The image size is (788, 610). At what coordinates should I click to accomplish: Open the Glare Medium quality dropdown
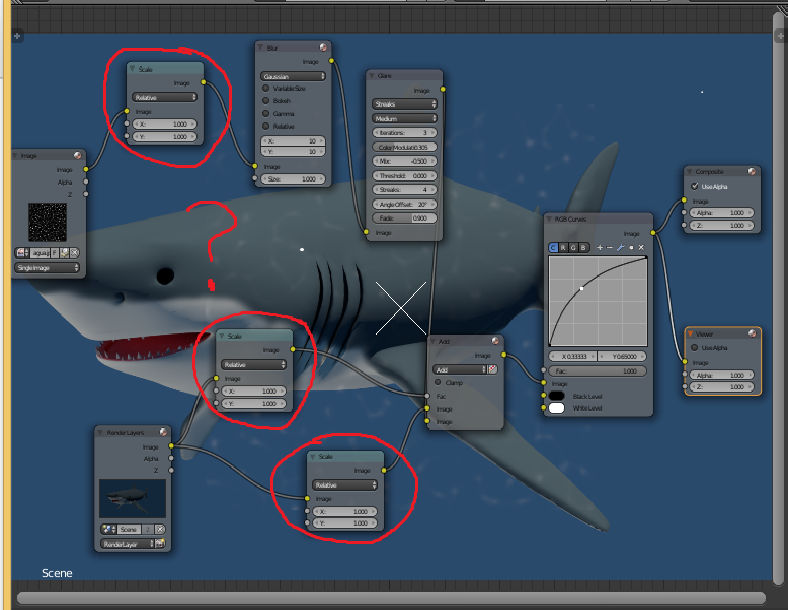405,118
